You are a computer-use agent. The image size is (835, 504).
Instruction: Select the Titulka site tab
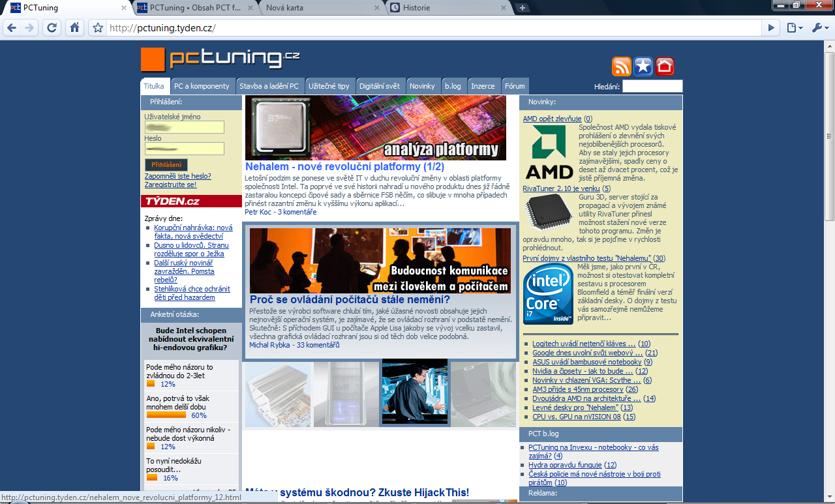[x=155, y=86]
